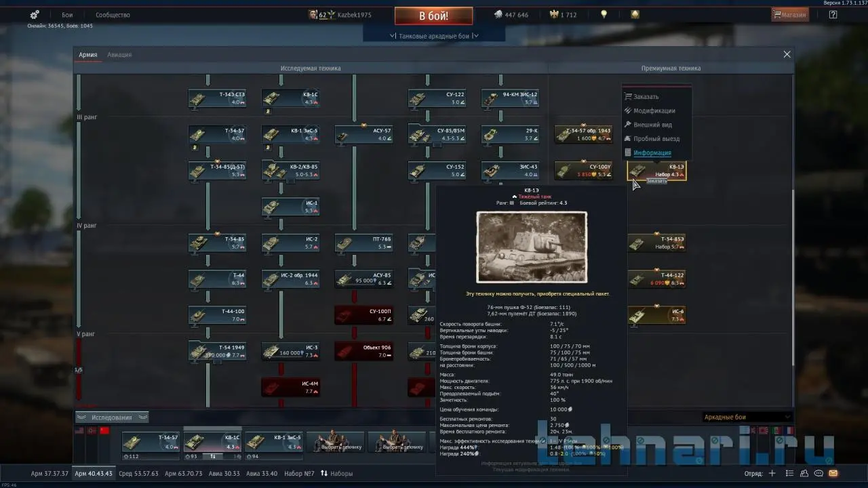Viewport: 868px width, 488px height.
Task: Select the ЗИС-43 vehicle
Action: [510, 170]
